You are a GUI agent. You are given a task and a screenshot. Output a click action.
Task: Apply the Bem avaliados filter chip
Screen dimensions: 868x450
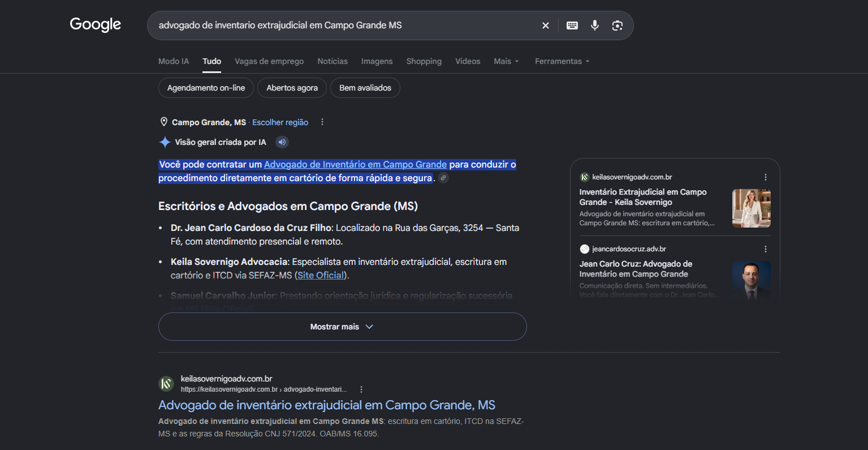tap(365, 88)
